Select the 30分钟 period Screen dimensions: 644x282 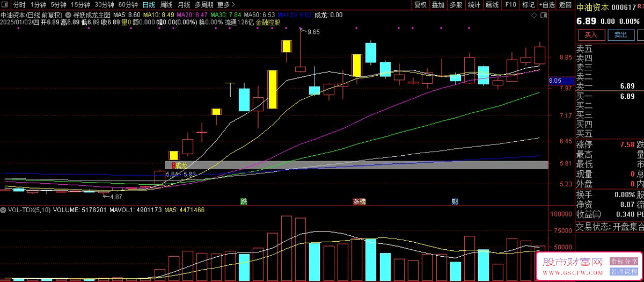(105, 5)
